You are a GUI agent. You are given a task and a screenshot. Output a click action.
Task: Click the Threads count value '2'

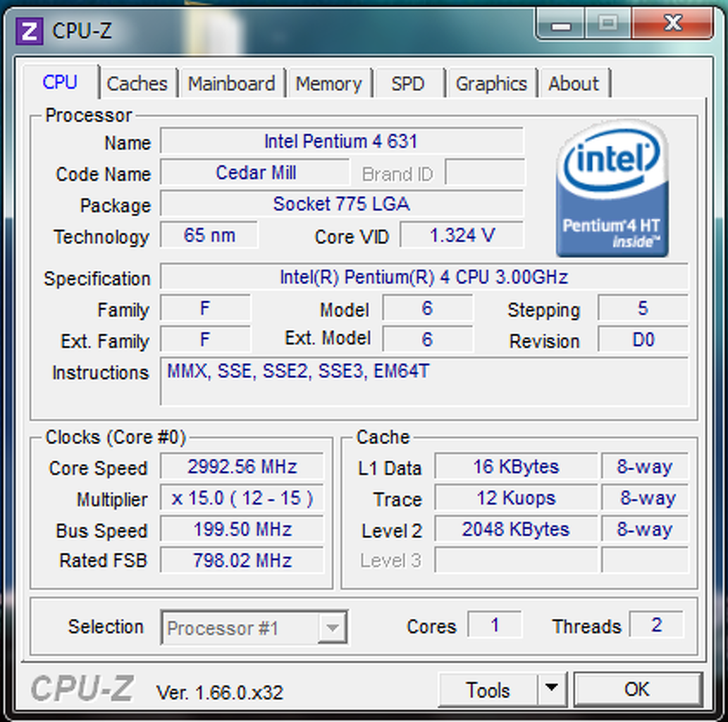(x=656, y=625)
